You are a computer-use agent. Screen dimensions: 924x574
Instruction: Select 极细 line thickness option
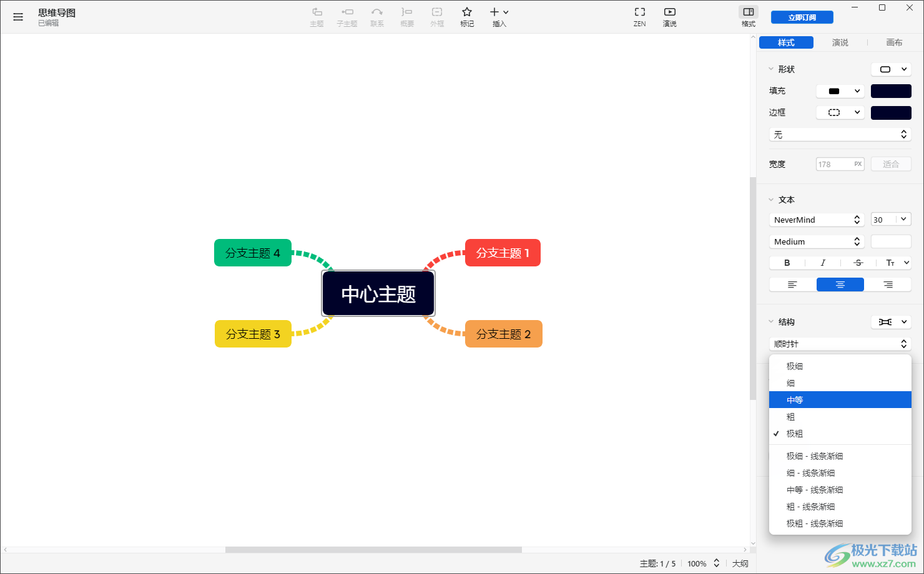(840, 366)
